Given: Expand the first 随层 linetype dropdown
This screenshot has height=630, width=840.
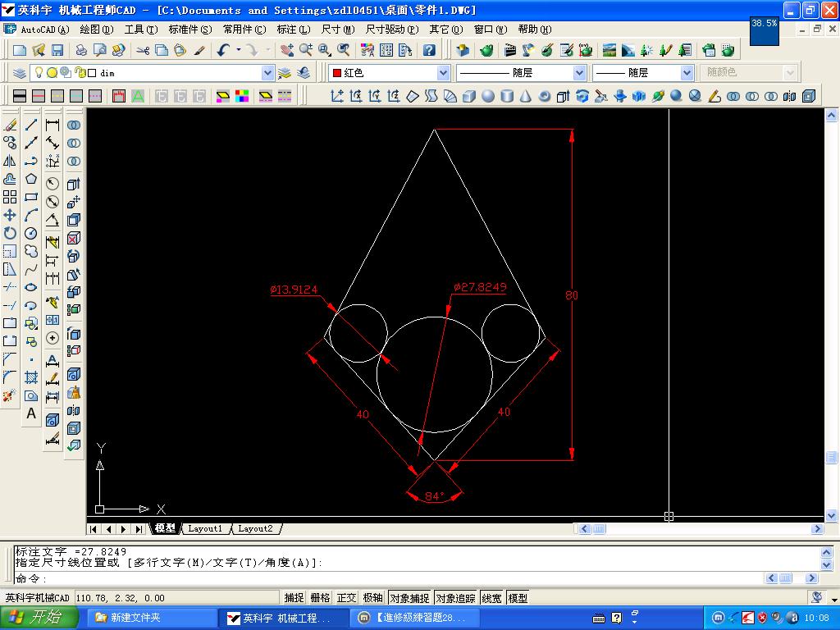Looking at the screenshot, I should click(x=579, y=73).
